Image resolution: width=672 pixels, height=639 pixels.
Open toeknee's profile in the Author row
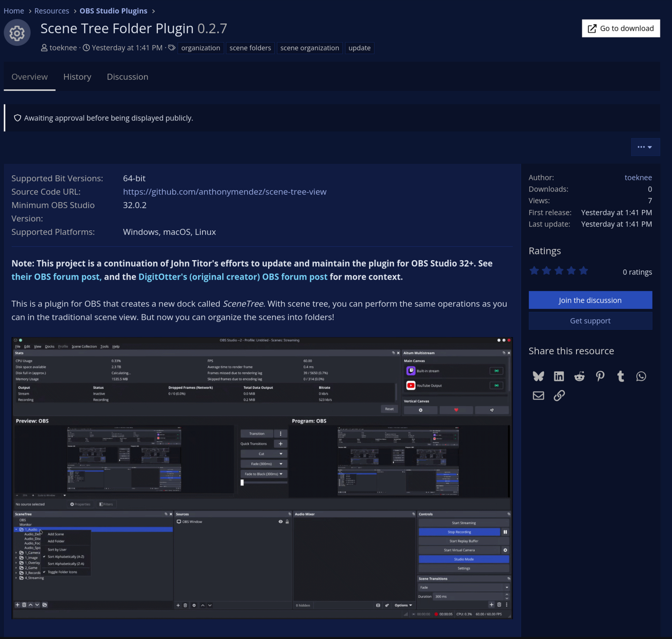tap(638, 178)
